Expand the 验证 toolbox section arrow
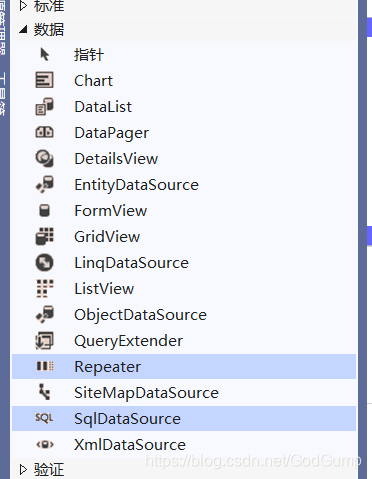 coord(23,469)
